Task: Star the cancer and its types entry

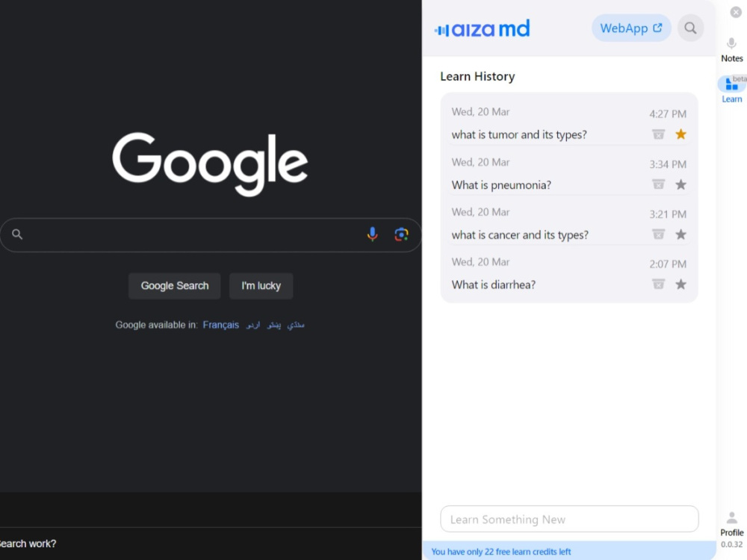Action: (x=681, y=234)
